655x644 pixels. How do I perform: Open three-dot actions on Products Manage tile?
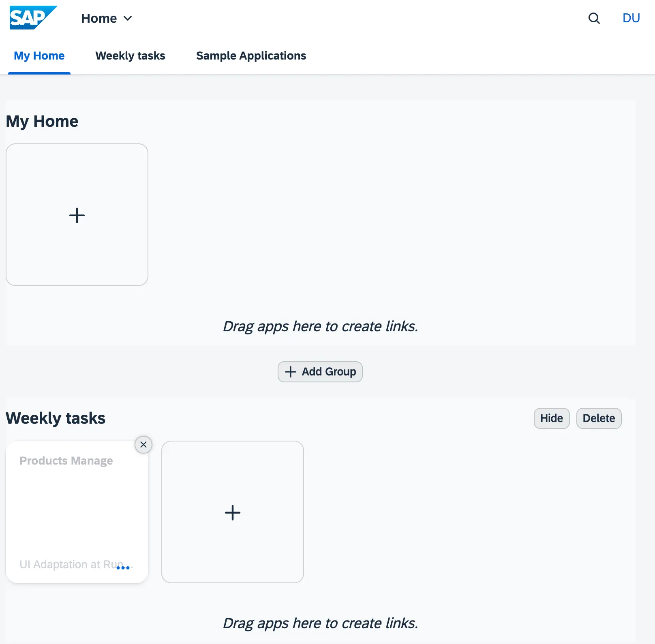123,568
